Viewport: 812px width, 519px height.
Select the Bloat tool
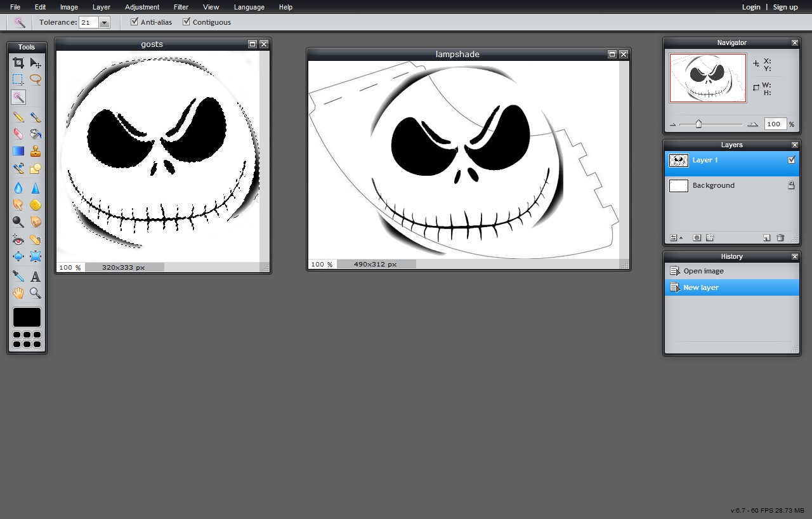(x=18, y=256)
